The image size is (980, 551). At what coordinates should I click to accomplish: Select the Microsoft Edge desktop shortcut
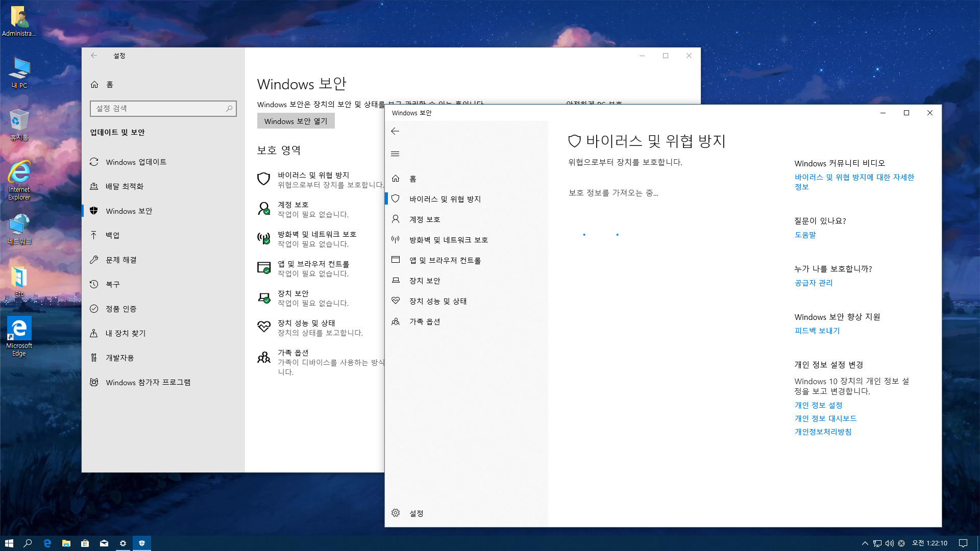(x=19, y=336)
